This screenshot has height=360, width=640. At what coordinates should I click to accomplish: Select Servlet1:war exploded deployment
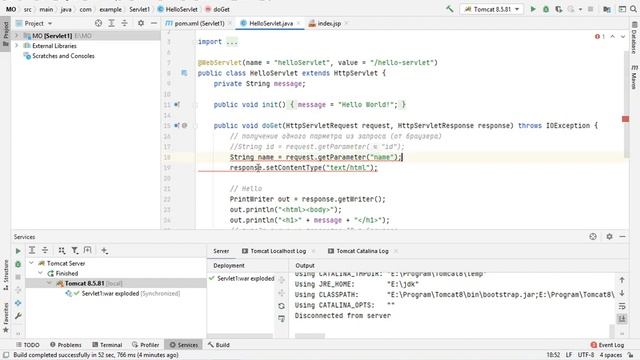point(242,278)
